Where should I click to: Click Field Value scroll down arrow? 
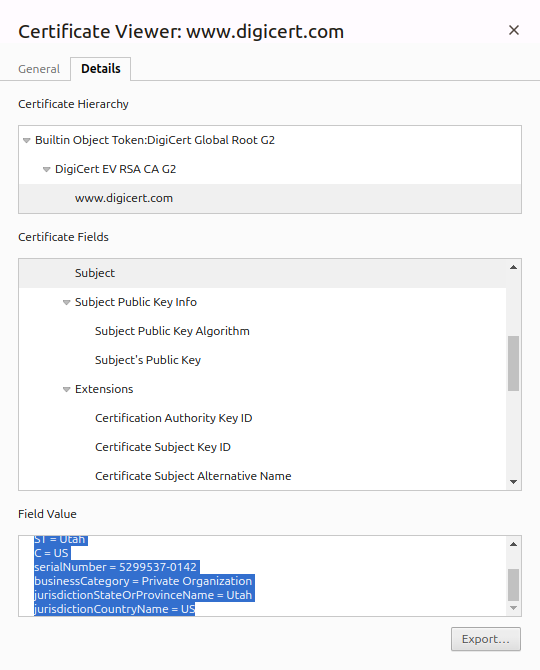point(514,608)
